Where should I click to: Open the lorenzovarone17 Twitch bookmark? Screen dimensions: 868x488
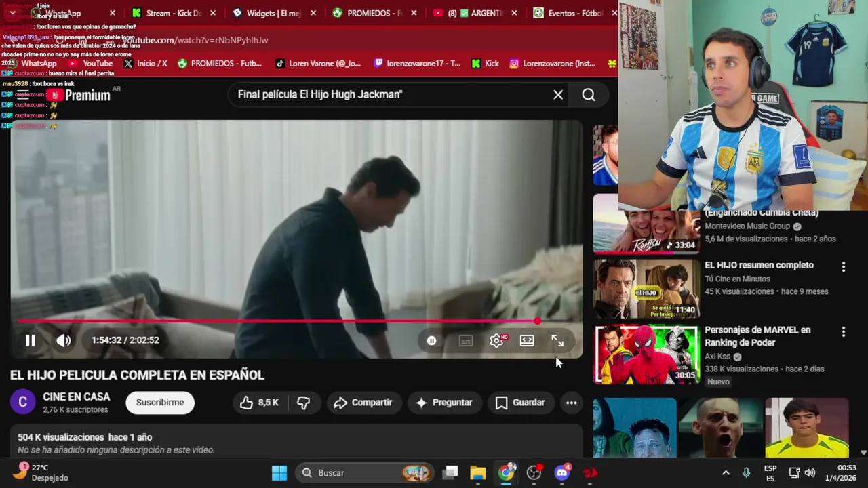point(418,64)
